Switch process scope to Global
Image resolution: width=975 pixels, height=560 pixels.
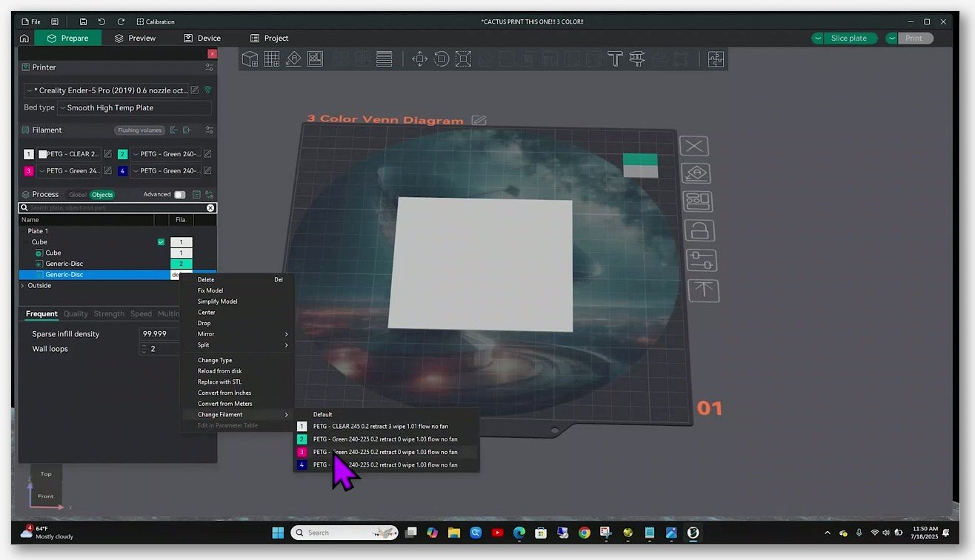[x=78, y=195]
